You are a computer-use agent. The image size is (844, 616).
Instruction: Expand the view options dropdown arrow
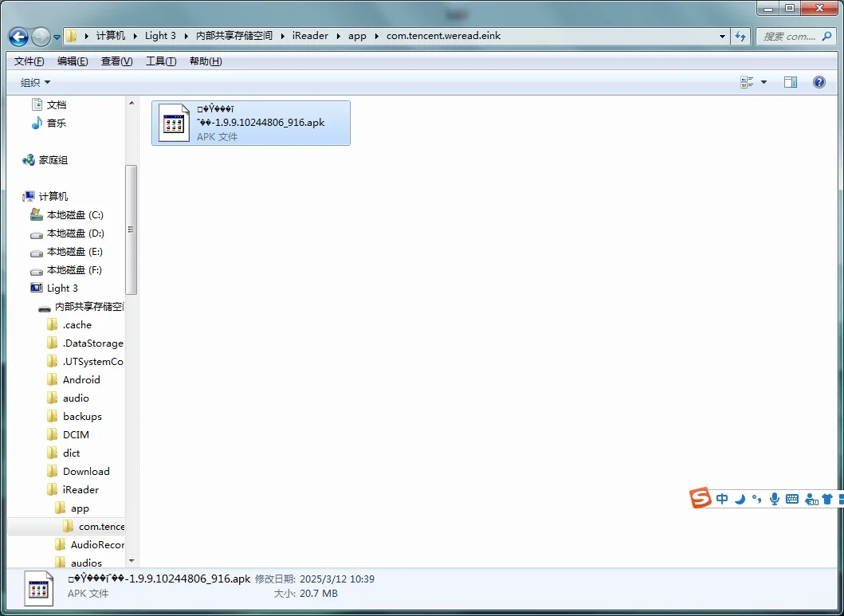coord(764,82)
